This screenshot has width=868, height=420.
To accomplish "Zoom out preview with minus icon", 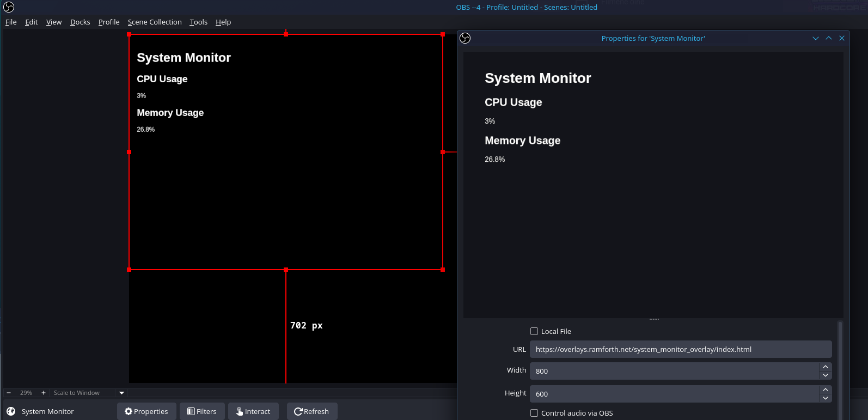I will (9, 393).
